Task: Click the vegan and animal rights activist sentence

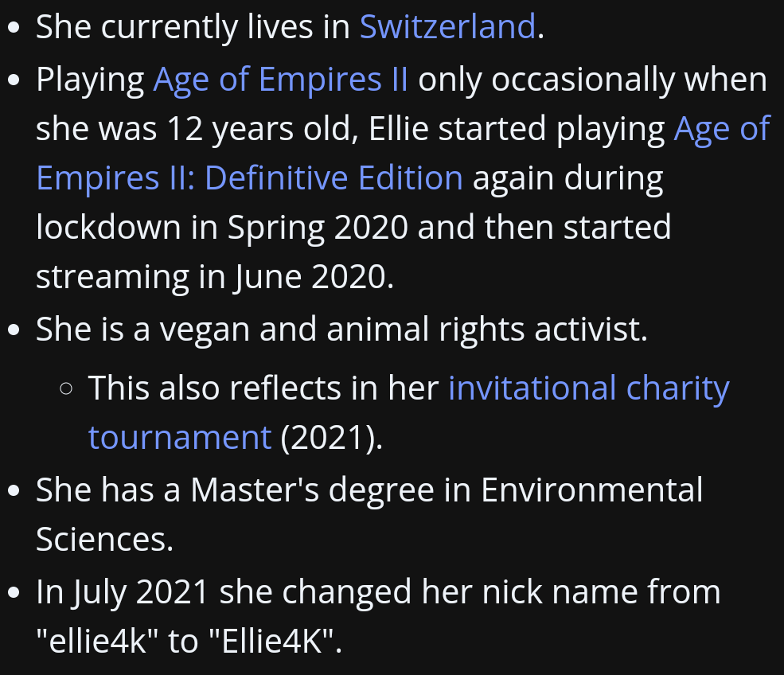Action: pyautogui.click(x=341, y=329)
